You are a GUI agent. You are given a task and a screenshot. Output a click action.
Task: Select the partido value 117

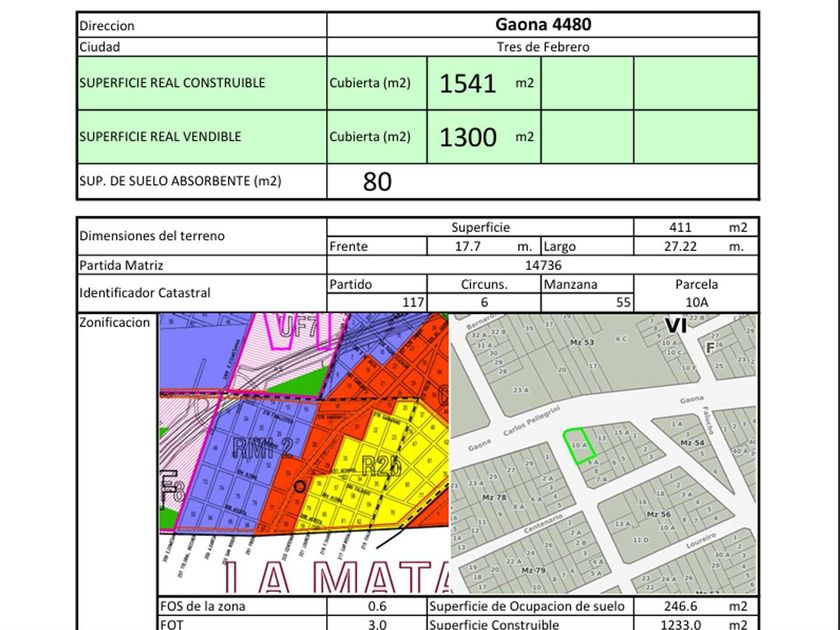413,303
